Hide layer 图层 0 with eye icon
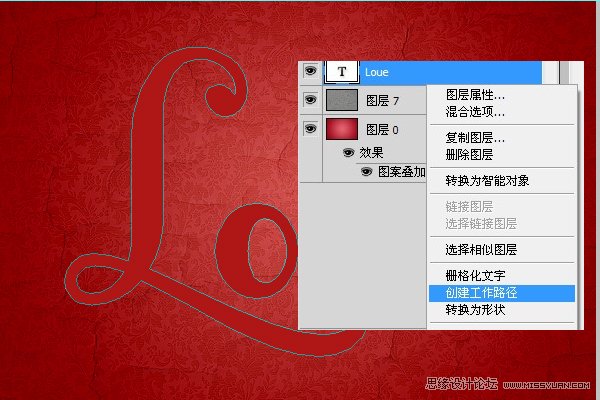Screen dimensions: 600x400 pyautogui.click(x=310, y=129)
